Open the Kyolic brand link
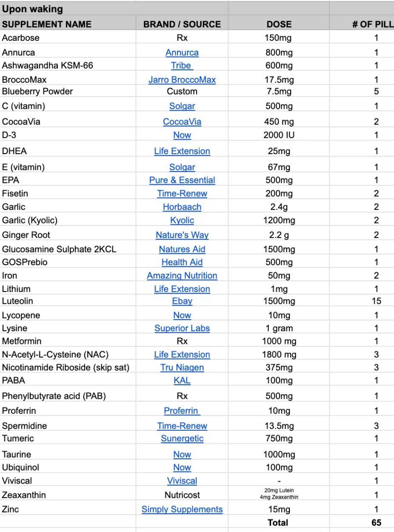394x532 pixels. click(x=182, y=220)
